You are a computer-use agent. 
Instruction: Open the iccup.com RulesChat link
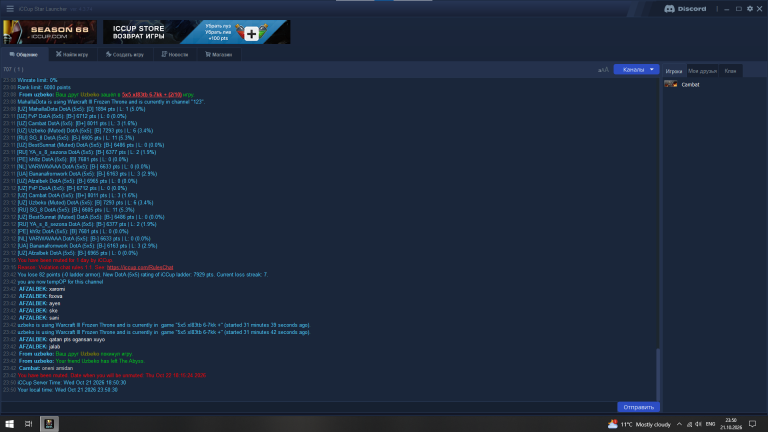tap(140, 267)
